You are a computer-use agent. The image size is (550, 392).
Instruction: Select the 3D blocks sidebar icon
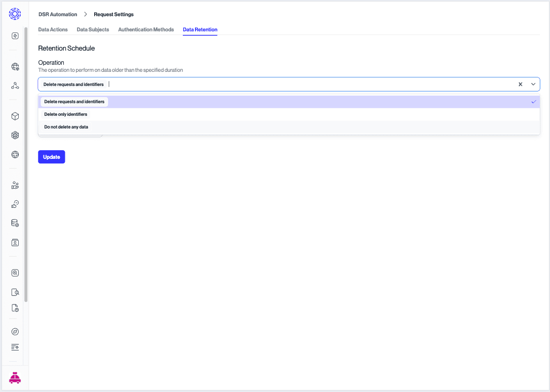[x=15, y=135]
